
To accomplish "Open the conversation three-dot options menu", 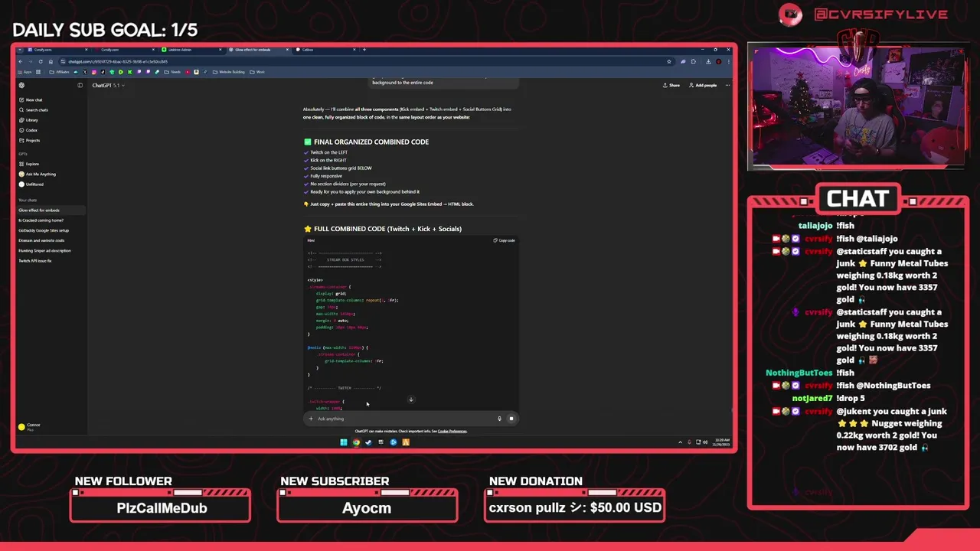I will (727, 85).
